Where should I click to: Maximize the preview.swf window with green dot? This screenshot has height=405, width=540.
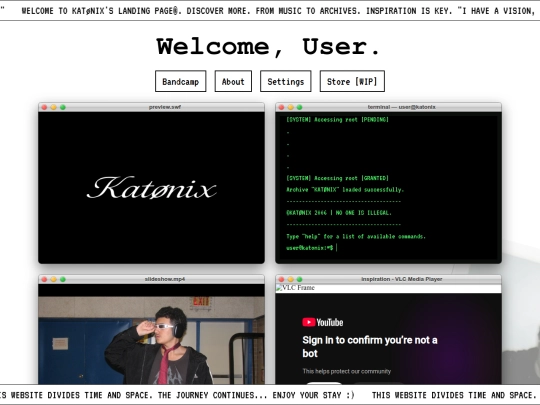63,107
